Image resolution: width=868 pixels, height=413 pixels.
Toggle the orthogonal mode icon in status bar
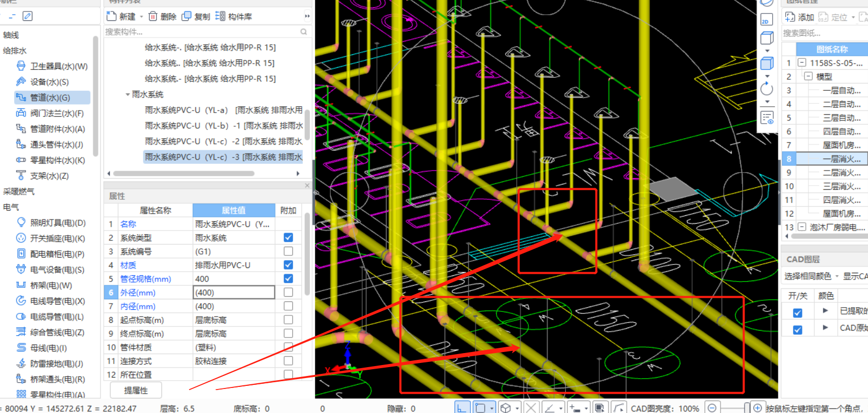coord(462,408)
